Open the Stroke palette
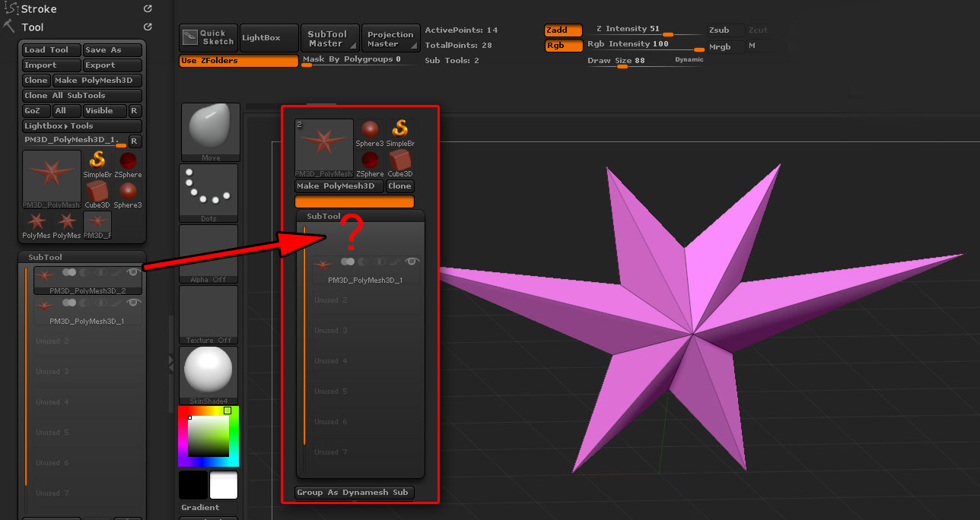Screen dimensions: 980x520 click(39, 9)
